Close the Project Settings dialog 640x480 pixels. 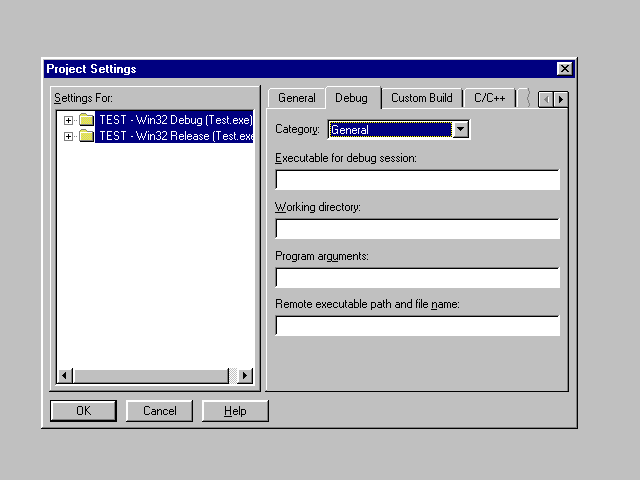(x=565, y=69)
